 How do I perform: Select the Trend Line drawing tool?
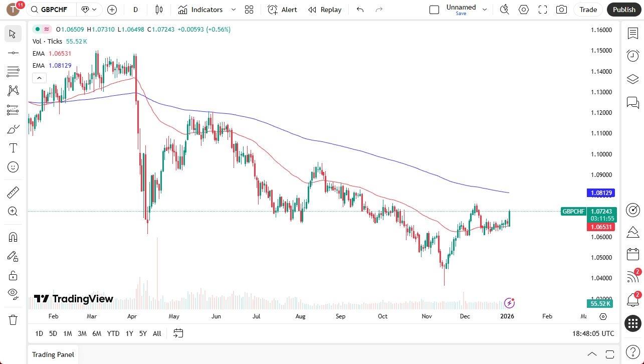(x=13, y=53)
